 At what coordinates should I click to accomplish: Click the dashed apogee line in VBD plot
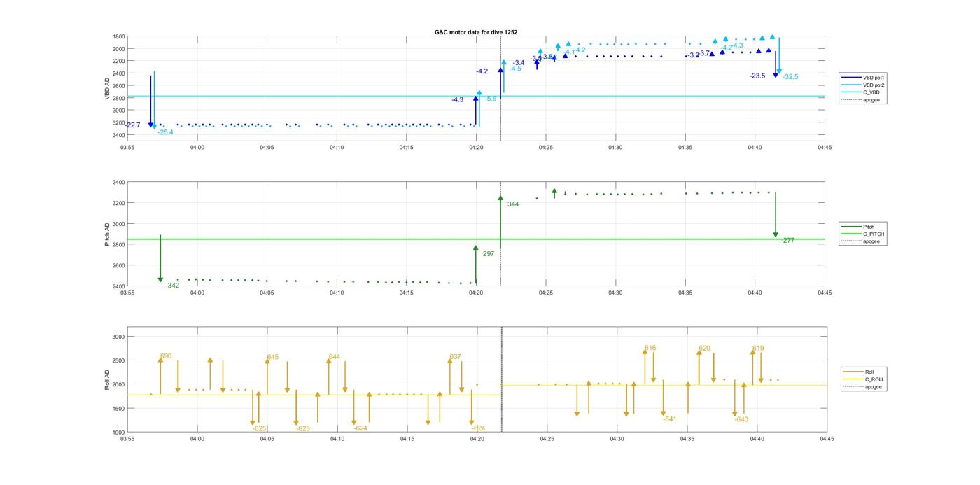coord(500,87)
